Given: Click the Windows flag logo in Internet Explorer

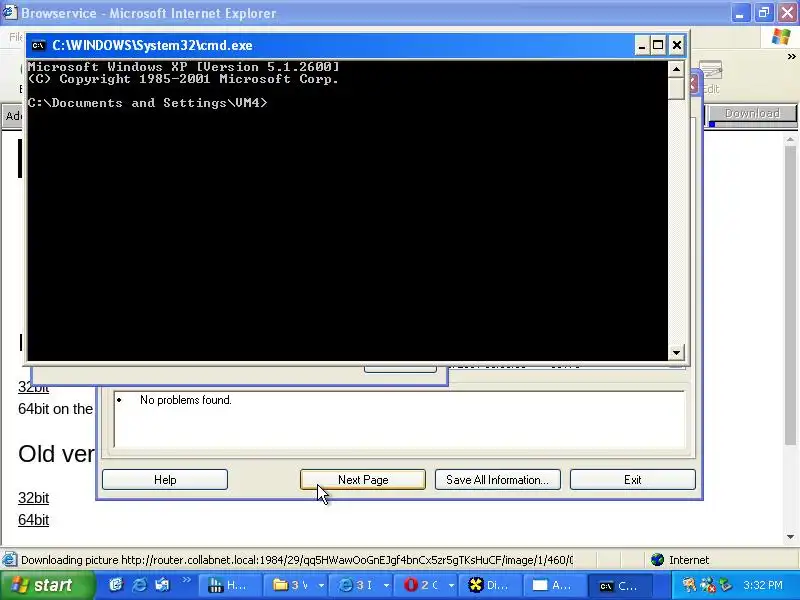Looking at the screenshot, I should [x=780, y=37].
